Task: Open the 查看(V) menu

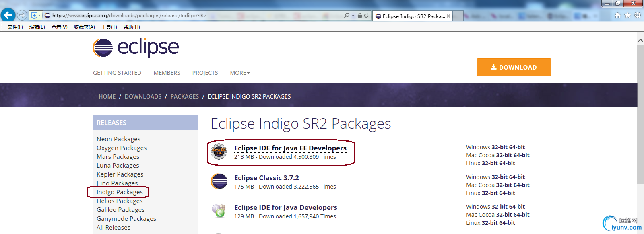Action: [x=60, y=27]
